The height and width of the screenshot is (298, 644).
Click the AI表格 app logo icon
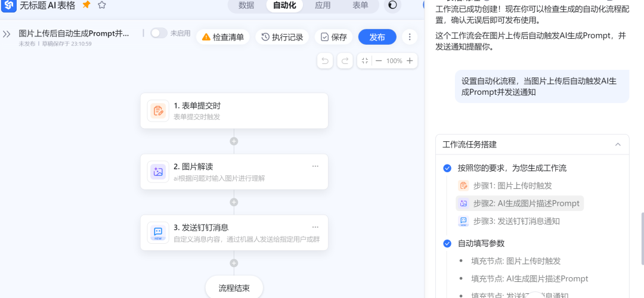pyautogui.click(x=8, y=5)
